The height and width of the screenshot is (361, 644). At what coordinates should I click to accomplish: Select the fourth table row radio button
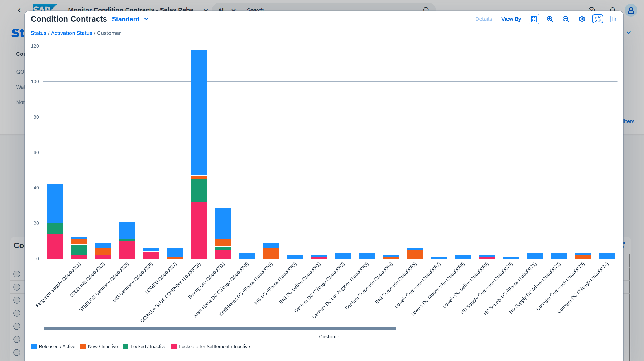17,313
